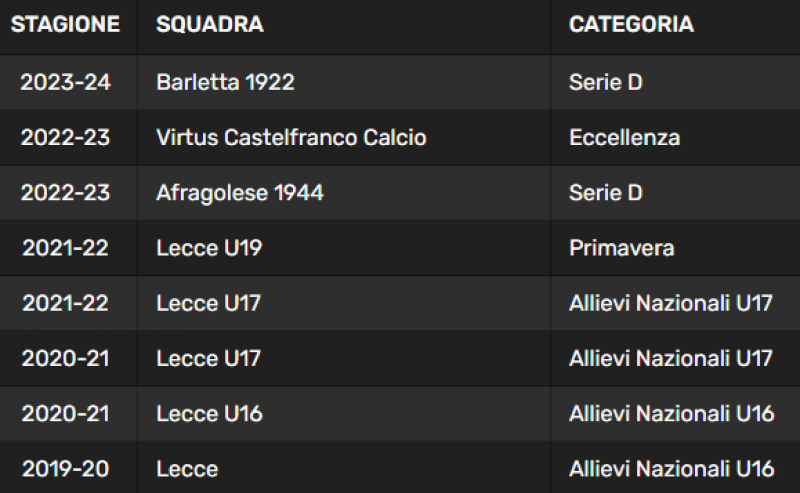Screen dimensions: 800x493
Task: Select Lecce U17 in the 2021-22 row
Action: (208, 303)
